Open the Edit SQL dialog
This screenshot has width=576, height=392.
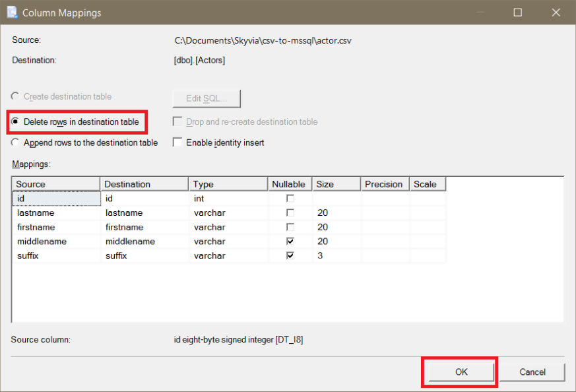205,98
